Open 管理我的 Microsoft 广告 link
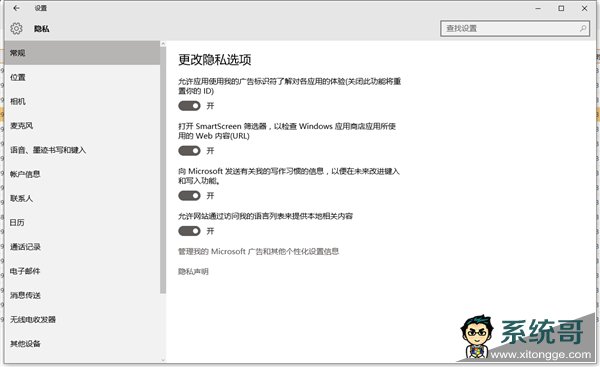 [x=258, y=251]
